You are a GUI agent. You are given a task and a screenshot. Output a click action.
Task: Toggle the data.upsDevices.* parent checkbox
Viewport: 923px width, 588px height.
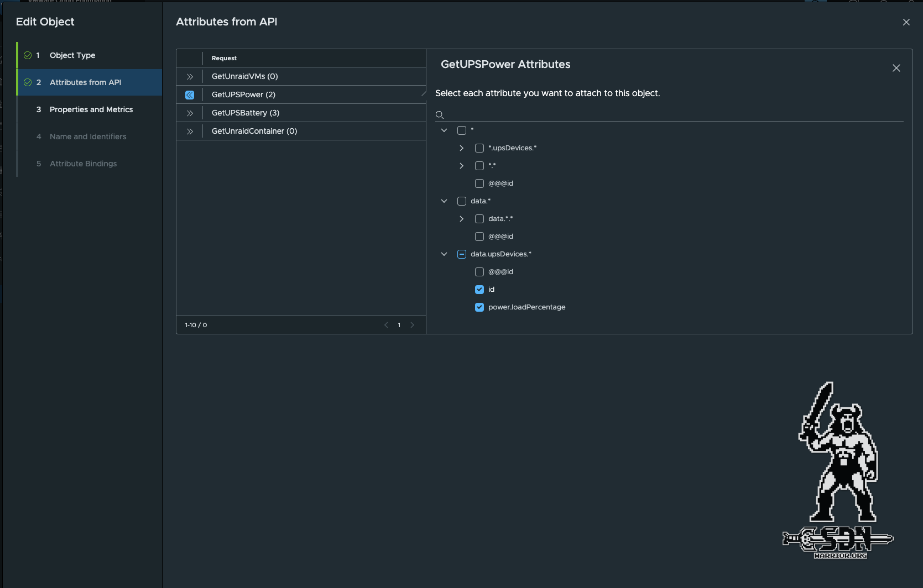[462, 254]
